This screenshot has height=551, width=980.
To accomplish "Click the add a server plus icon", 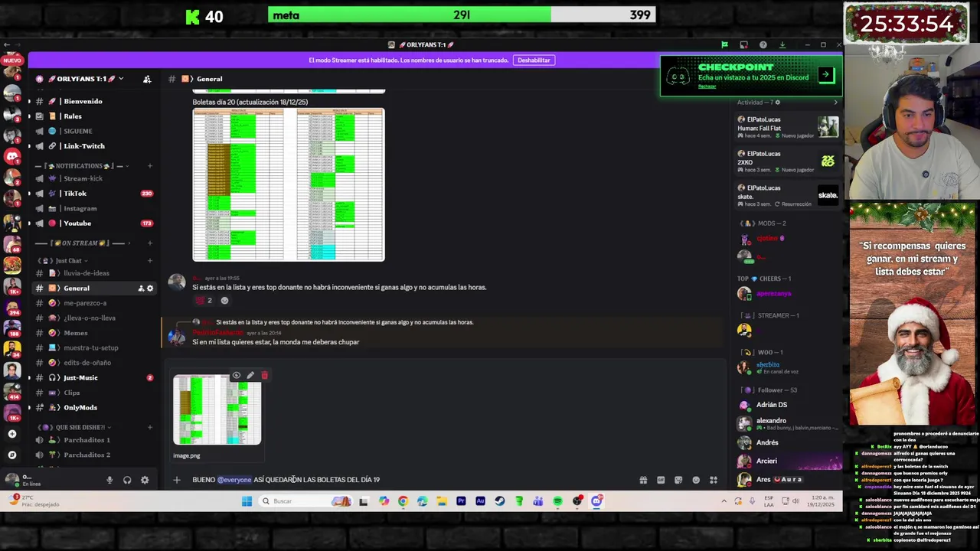I will [x=11, y=434].
